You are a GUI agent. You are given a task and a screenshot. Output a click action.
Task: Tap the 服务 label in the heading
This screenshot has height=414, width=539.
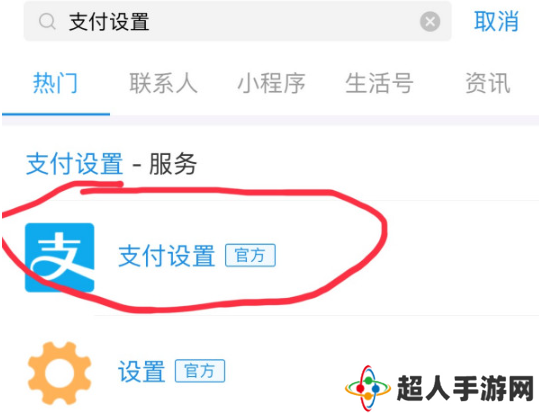(x=173, y=164)
